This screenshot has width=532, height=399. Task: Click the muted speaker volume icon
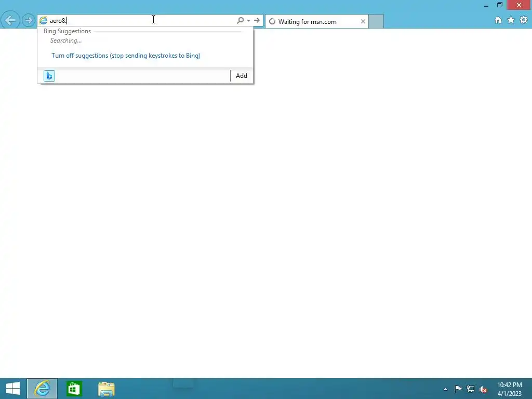click(483, 389)
